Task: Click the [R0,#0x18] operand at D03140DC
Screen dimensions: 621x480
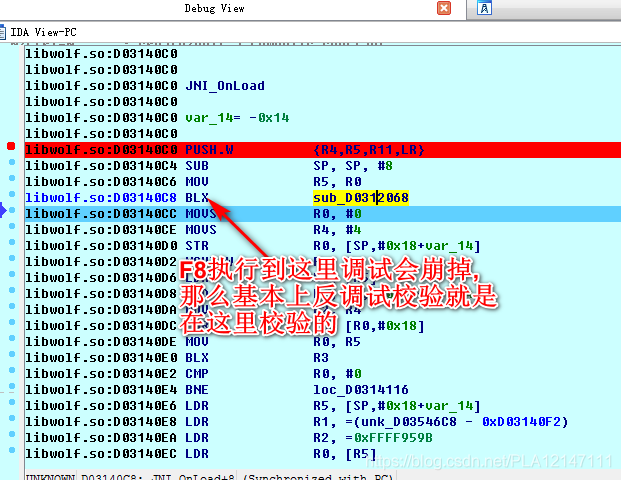Action: point(385,326)
